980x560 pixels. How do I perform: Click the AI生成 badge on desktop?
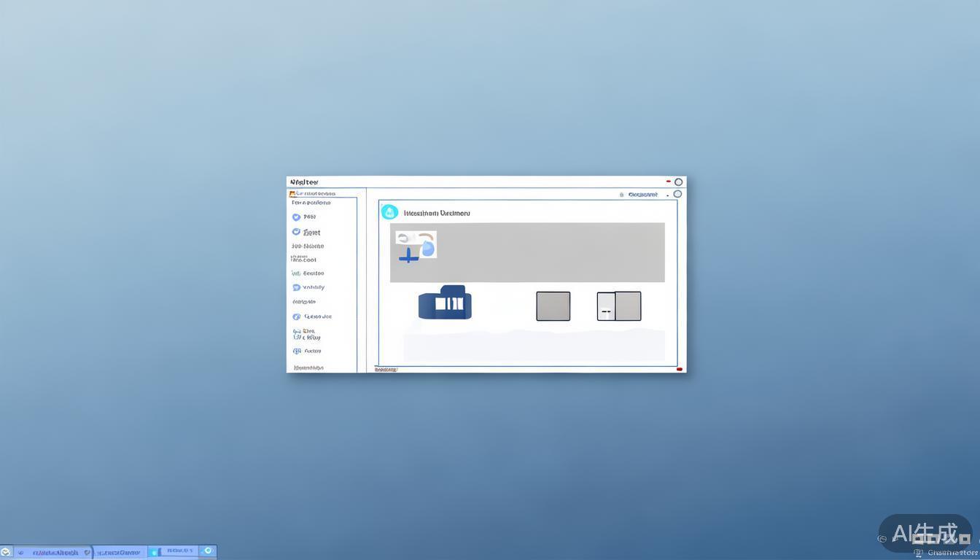pos(925,534)
